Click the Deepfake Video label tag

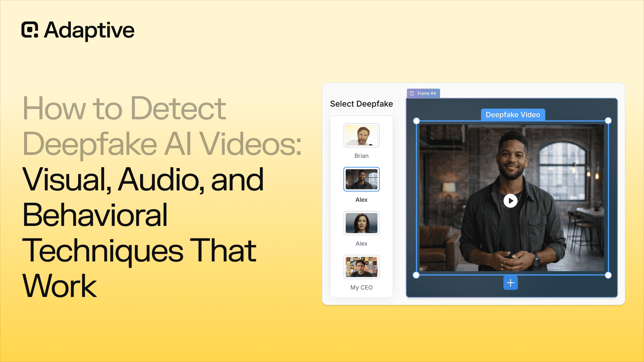[513, 115]
